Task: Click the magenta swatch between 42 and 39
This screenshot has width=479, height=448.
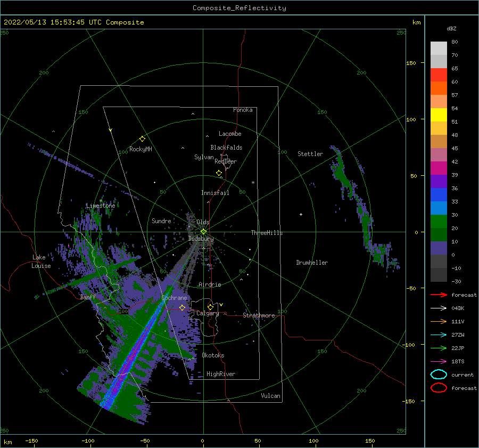Action: tap(439, 168)
